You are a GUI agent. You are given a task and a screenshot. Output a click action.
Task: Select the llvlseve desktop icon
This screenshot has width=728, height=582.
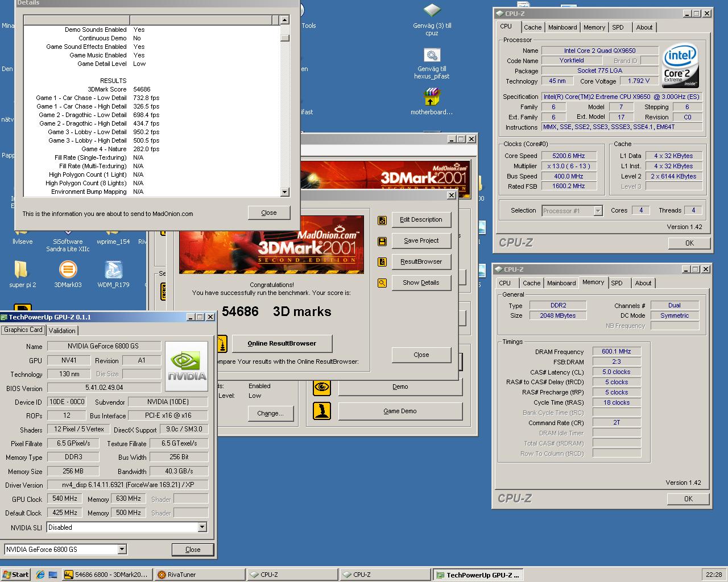coord(23,238)
